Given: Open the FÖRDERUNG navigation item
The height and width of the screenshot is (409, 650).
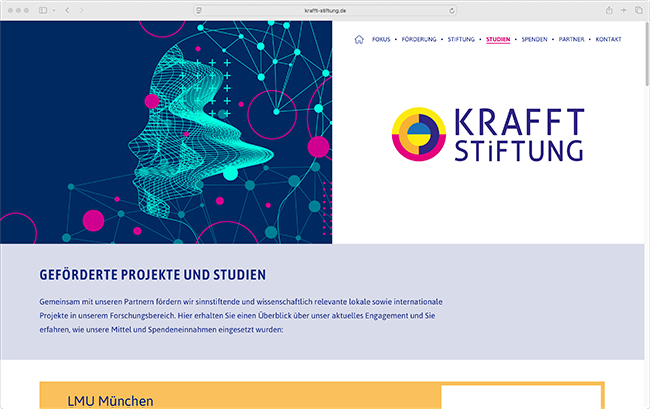Looking at the screenshot, I should (419, 39).
